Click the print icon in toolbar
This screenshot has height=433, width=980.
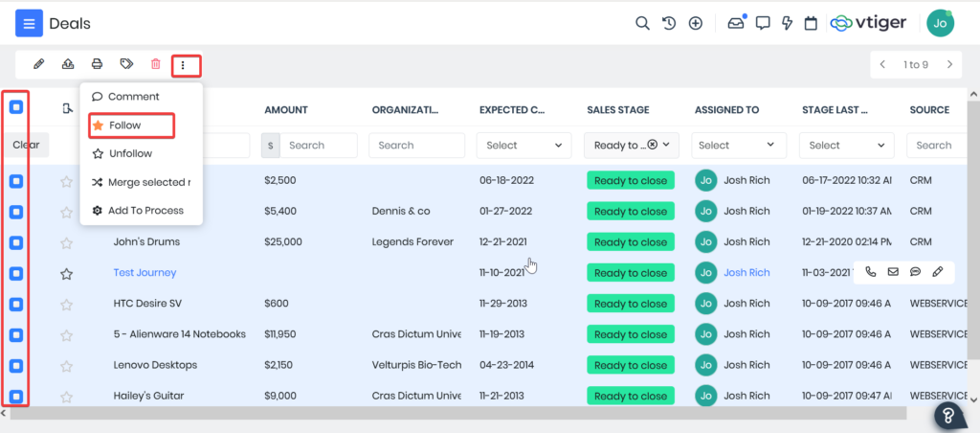pos(97,64)
